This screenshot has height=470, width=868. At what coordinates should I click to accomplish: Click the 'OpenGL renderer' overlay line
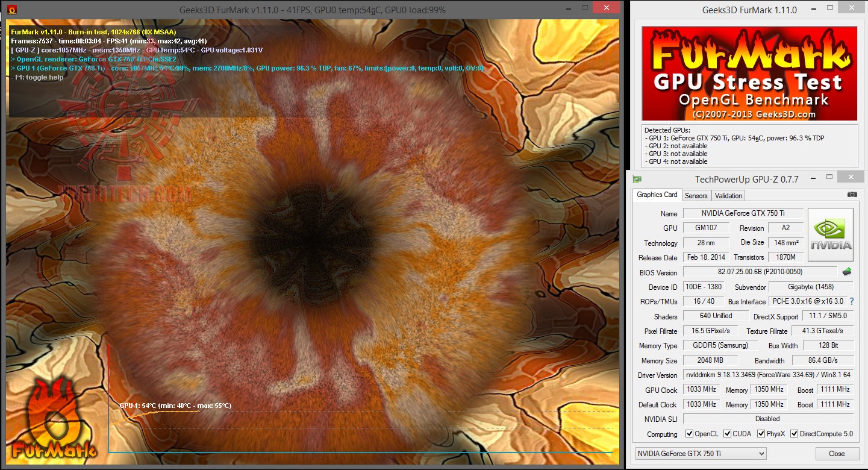click(x=93, y=59)
